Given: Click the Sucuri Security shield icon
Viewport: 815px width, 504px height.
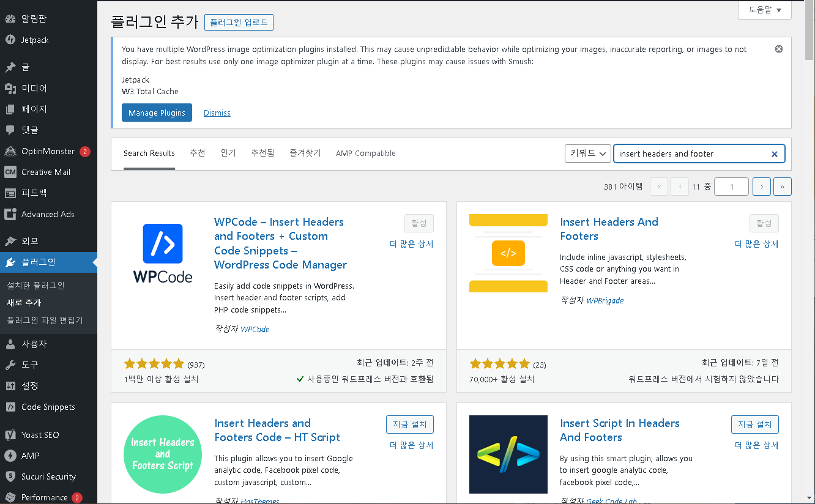Looking at the screenshot, I should 10,476.
